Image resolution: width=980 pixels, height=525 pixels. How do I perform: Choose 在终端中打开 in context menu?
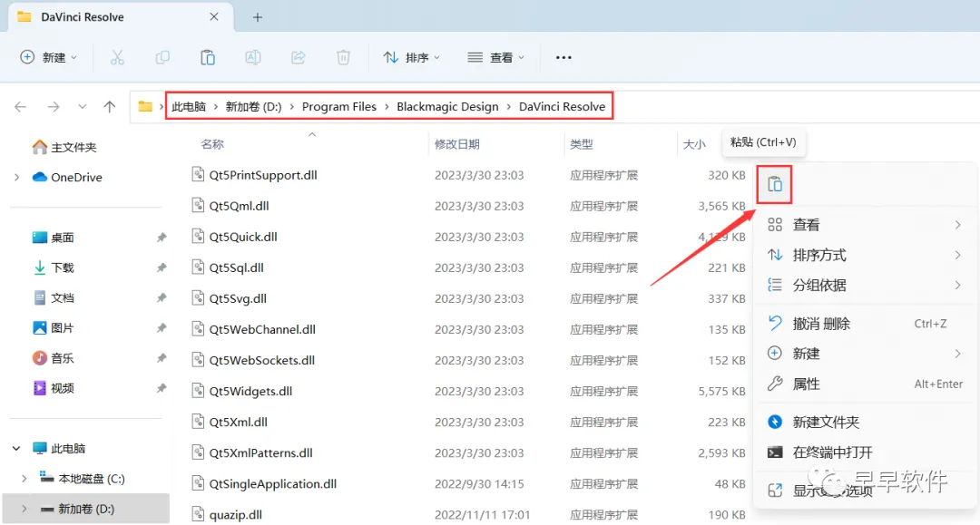click(x=865, y=452)
